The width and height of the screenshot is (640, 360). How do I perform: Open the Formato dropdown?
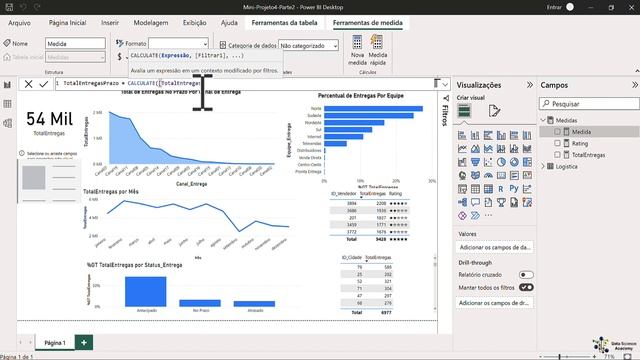pyautogui.click(x=178, y=43)
